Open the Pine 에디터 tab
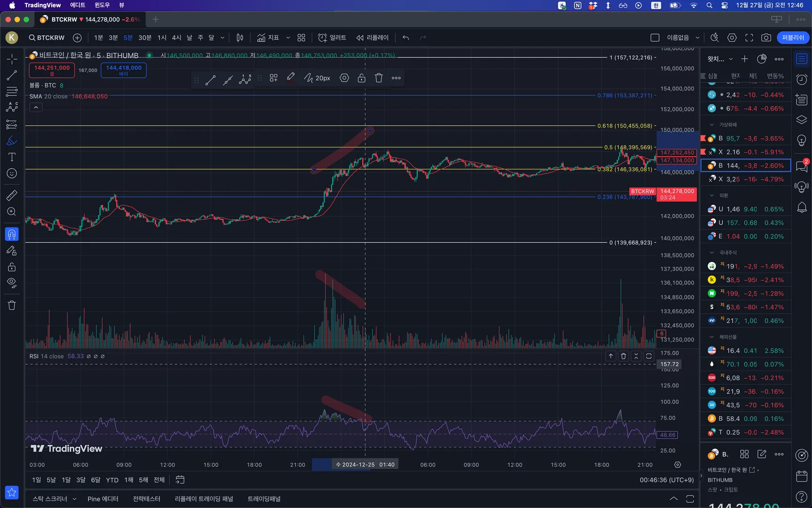This screenshot has width=812, height=508. pyautogui.click(x=102, y=499)
